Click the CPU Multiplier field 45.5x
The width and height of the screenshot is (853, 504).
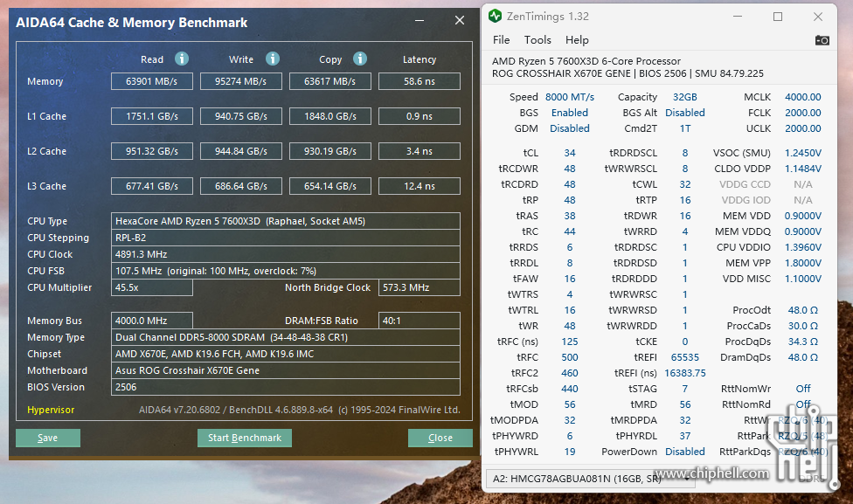point(152,287)
